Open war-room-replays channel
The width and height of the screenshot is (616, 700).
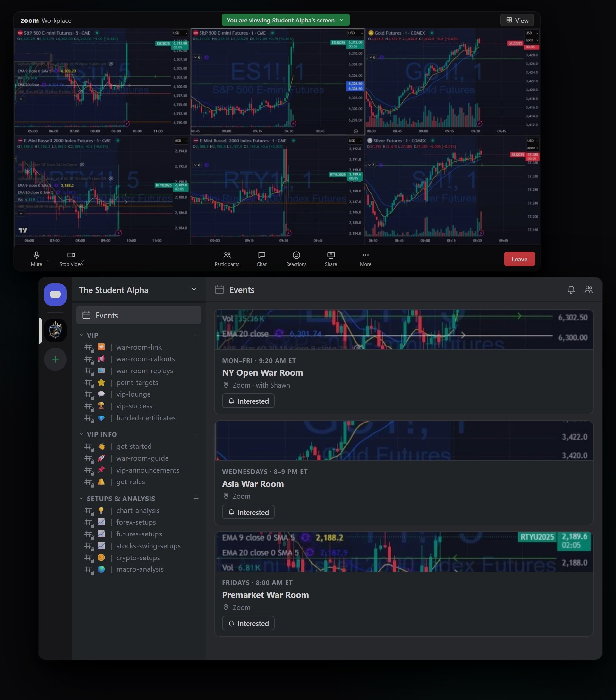tap(138, 371)
